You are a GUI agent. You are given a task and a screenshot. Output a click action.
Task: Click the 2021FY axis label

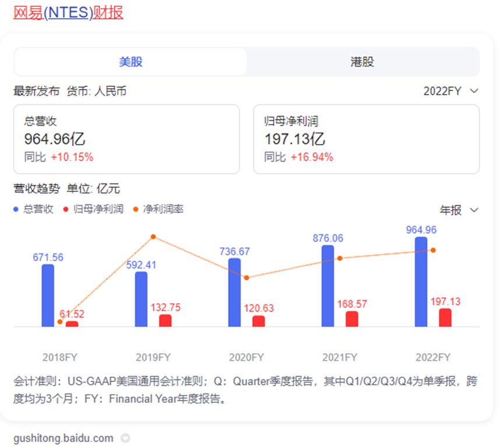[x=340, y=357]
